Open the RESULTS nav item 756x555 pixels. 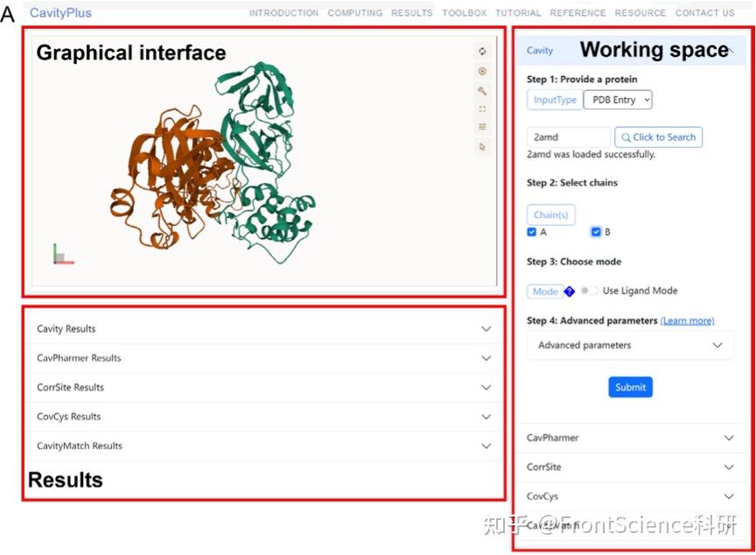point(412,13)
